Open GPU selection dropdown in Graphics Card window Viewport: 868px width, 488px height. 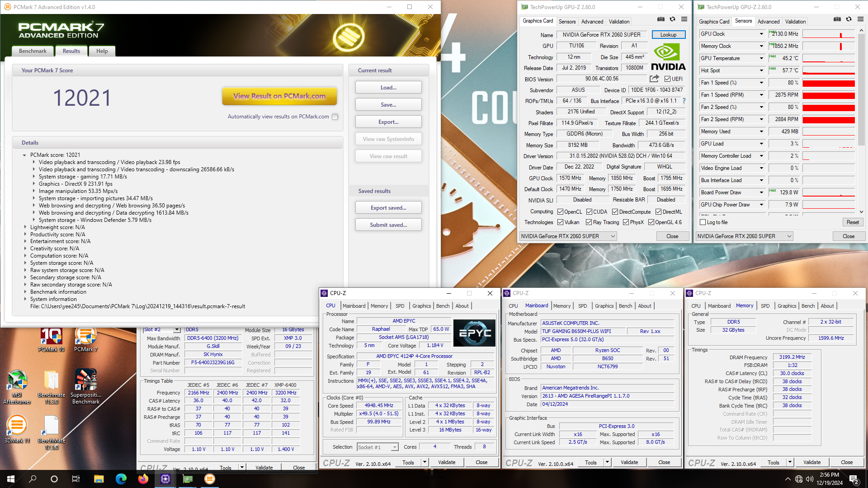(x=568, y=236)
